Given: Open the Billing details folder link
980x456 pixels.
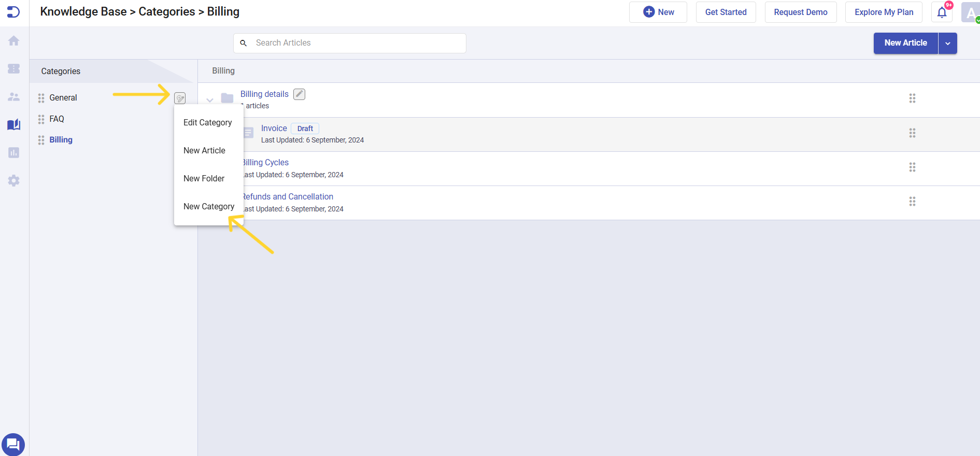Looking at the screenshot, I should point(264,94).
